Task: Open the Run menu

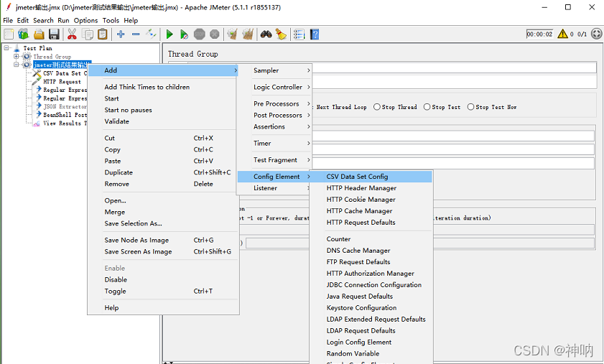Action: click(x=63, y=20)
